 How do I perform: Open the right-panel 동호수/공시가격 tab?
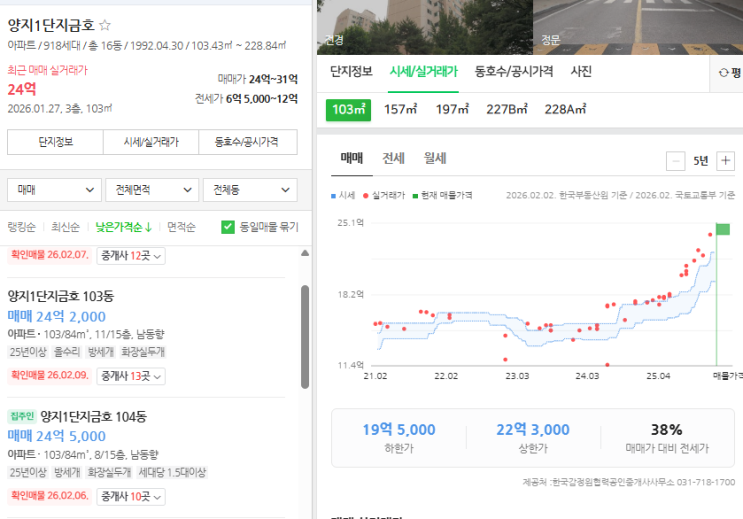514,72
